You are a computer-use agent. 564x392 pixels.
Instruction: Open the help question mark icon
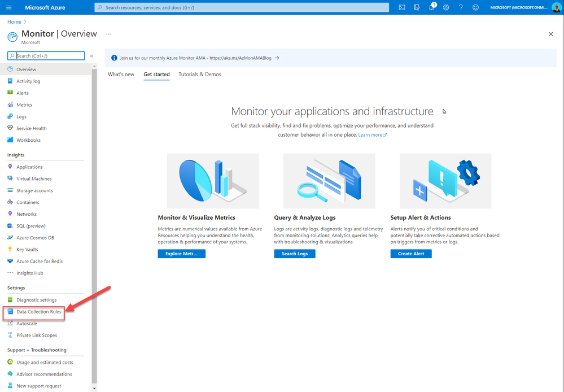(461, 7)
